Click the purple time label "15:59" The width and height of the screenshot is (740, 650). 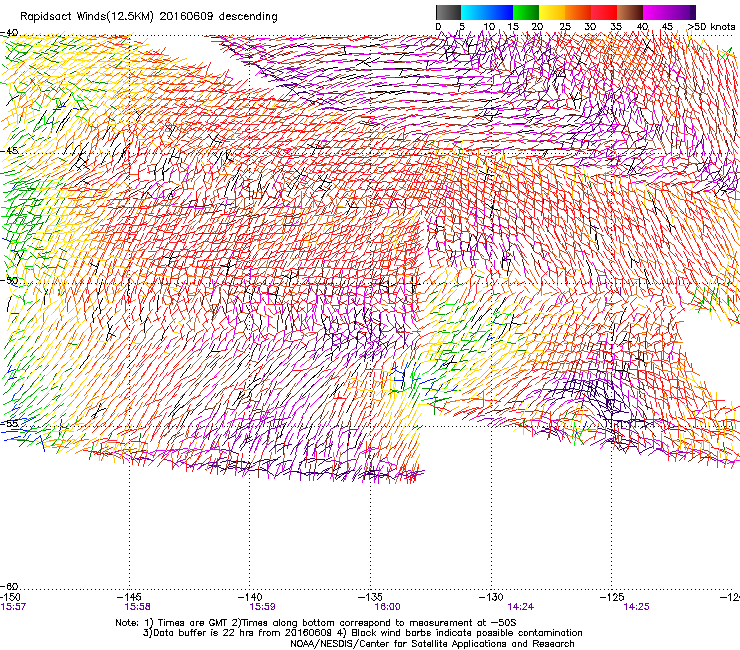[262, 607]
